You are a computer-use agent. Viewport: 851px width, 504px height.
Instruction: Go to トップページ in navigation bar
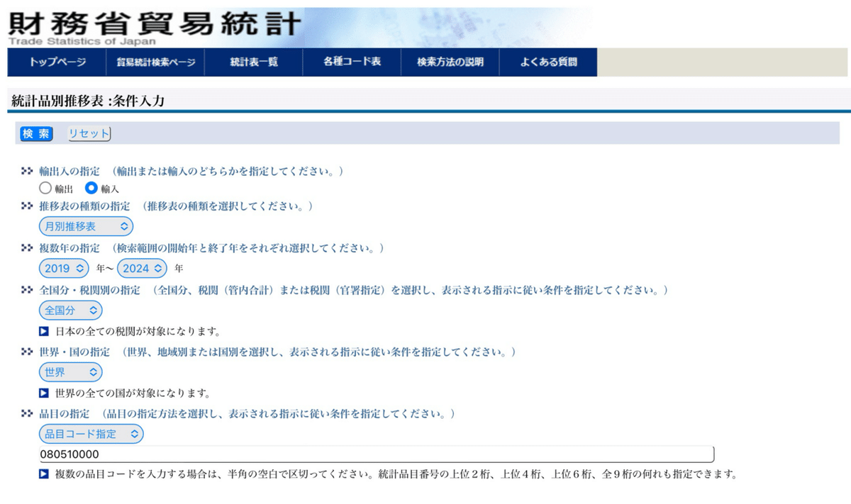(57, 62)
